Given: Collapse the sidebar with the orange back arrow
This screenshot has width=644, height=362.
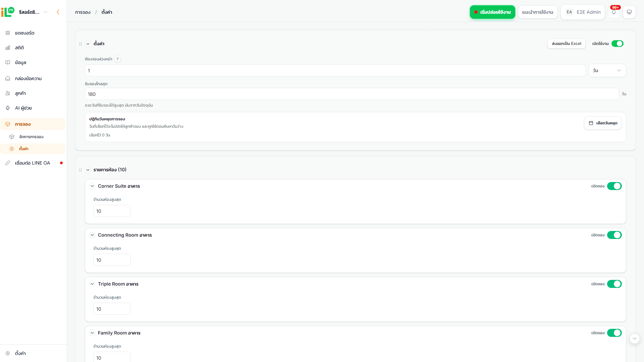Looking at the screenshot, I should pos(58,12).
